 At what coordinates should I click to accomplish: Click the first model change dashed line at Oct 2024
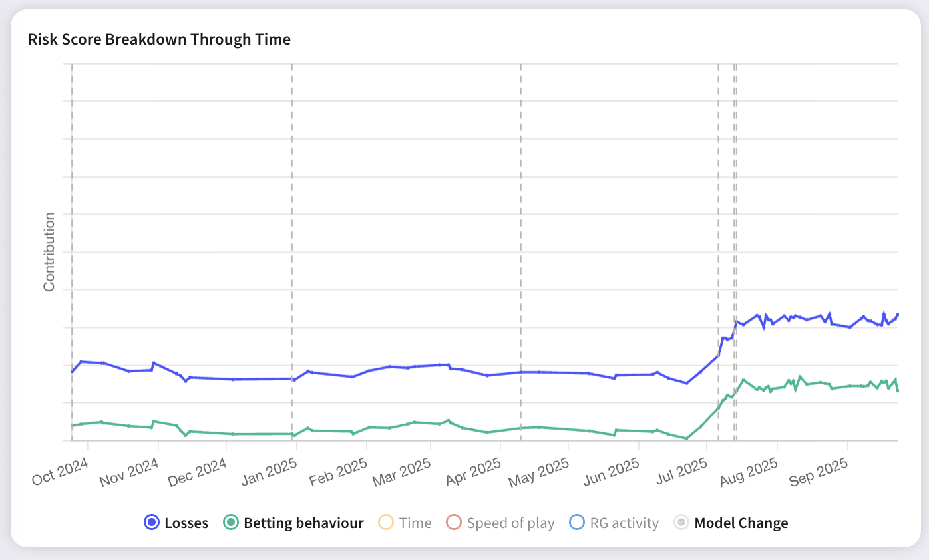click(x=72, y=200)
